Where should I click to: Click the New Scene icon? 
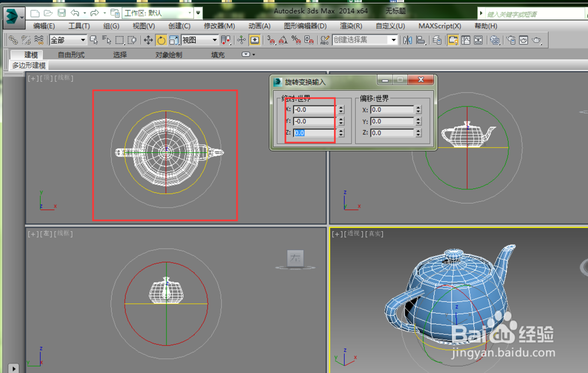(35, 14)
